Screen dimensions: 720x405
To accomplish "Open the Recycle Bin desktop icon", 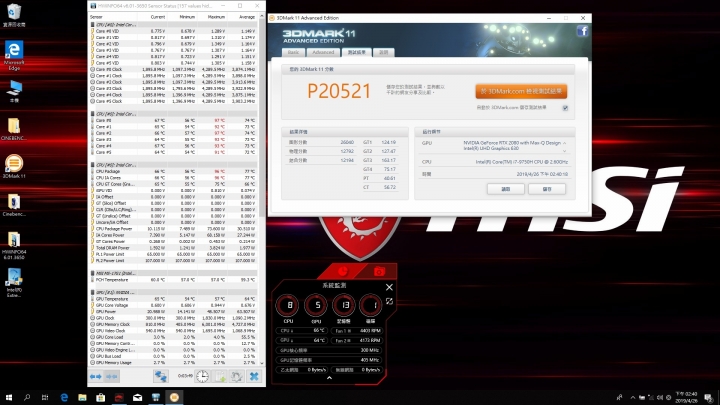I will click(x=14, y=15).
